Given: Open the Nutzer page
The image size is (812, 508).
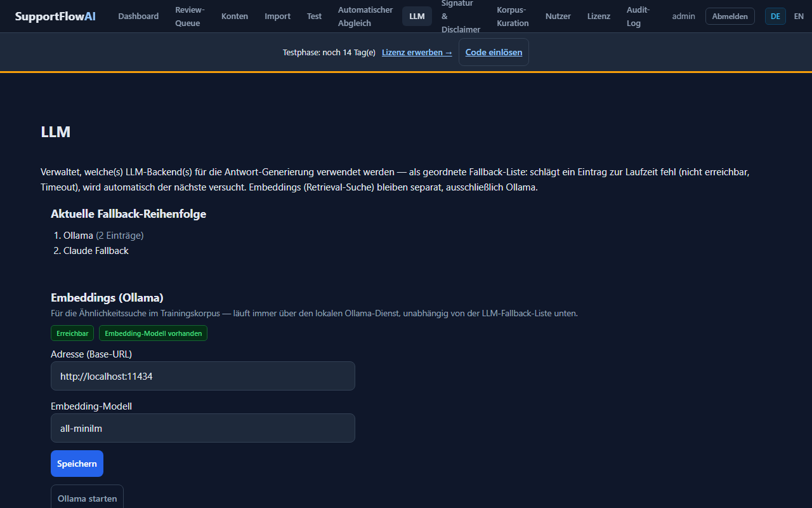Looking at the screenshot, I should click(558, 17).
